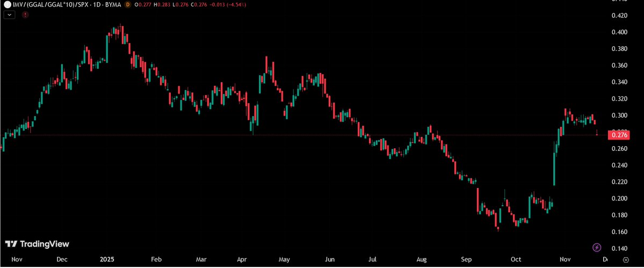Click the 0.340 price axis label
Screen dimensions: 644x268
pos(619,82)
